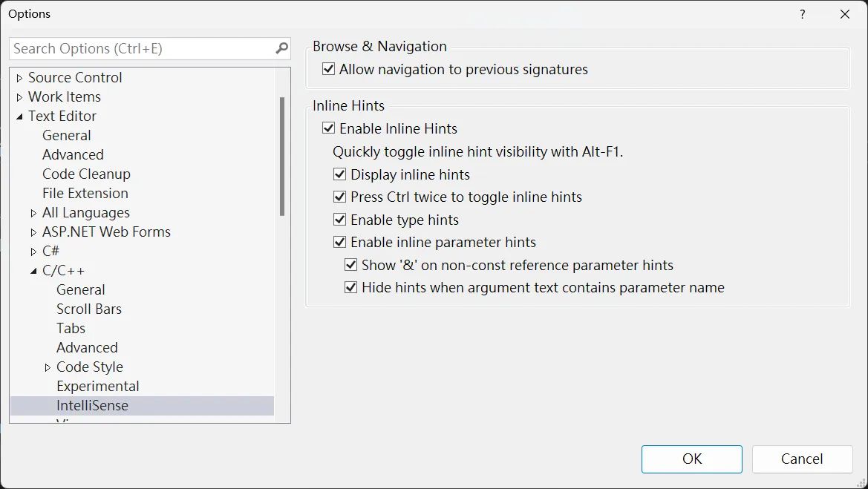Viewport: 868px width, 489px height.
Task: Open the Scroll Bars settings page
Action: click(x=89, y=309)
